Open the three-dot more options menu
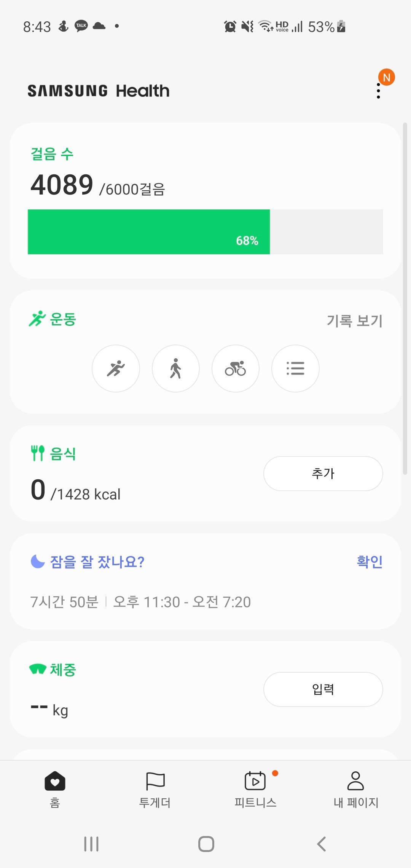This screenshot has width=411, height=868. 378,91
